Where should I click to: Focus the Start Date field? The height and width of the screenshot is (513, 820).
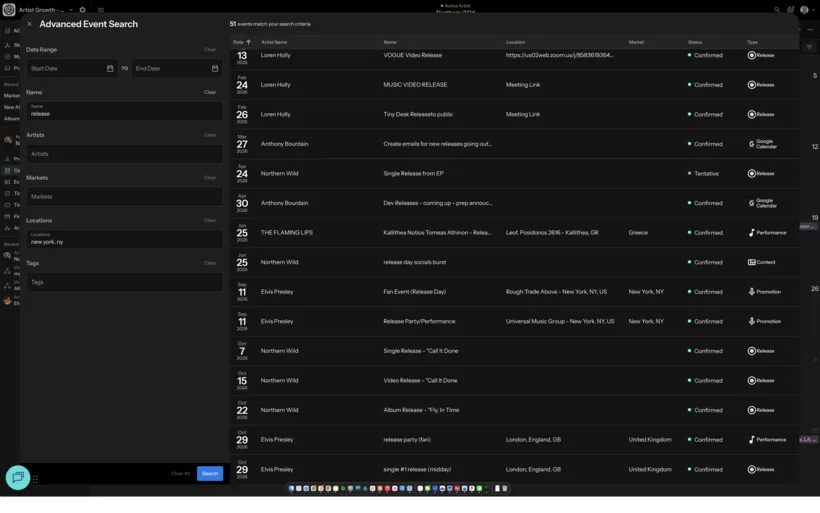[72, 69]
